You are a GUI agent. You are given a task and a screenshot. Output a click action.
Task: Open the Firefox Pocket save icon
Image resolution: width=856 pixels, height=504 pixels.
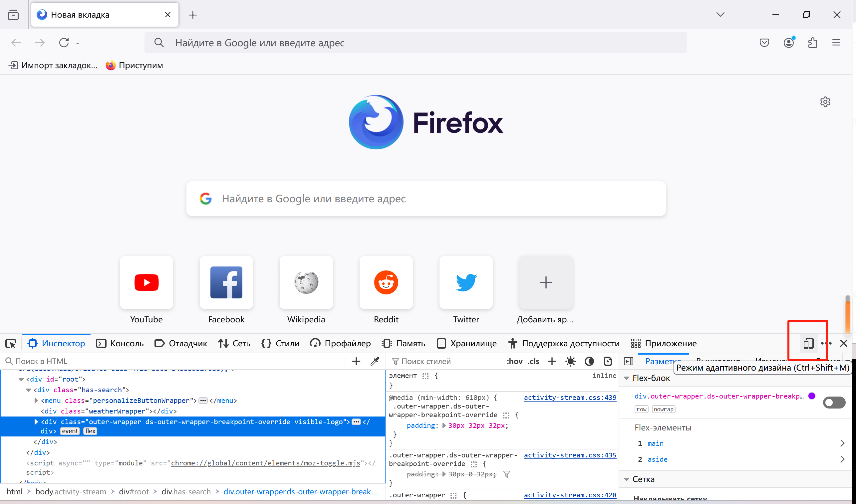pos(764,43)
